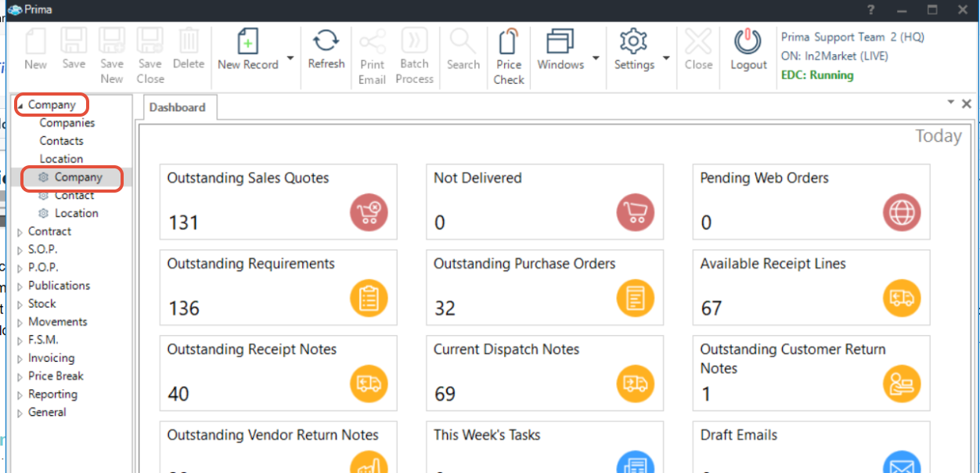Click the Not Delivered cart icon

[636, 212]
